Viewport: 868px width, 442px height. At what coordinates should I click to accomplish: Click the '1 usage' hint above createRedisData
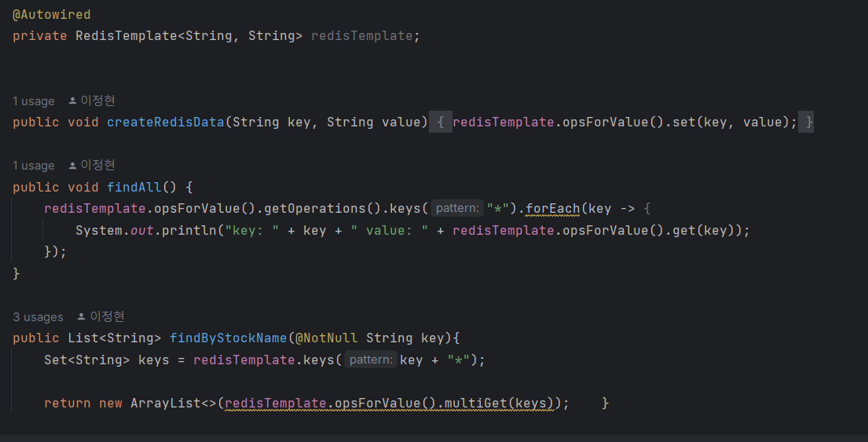tap(33, 101)
